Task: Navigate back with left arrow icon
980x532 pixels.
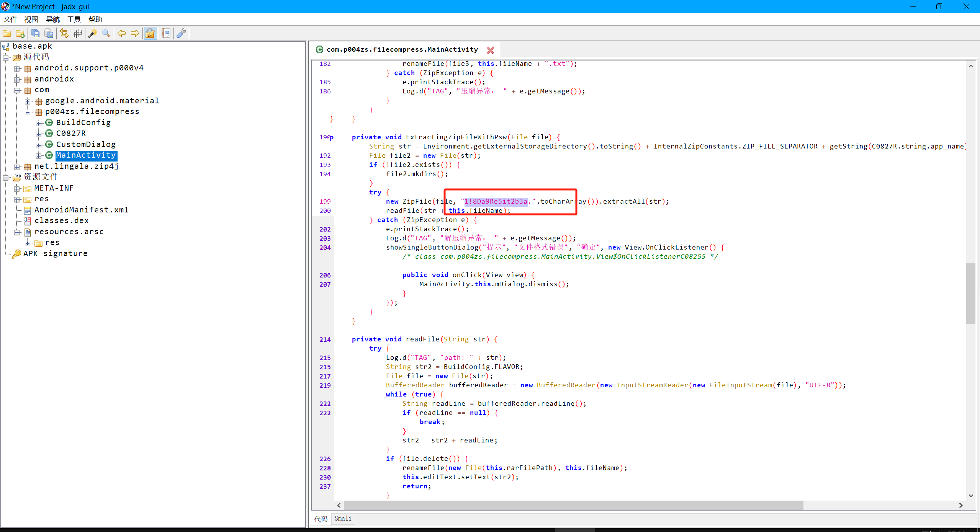Action: pyautogui.click(x=122, y=34)
